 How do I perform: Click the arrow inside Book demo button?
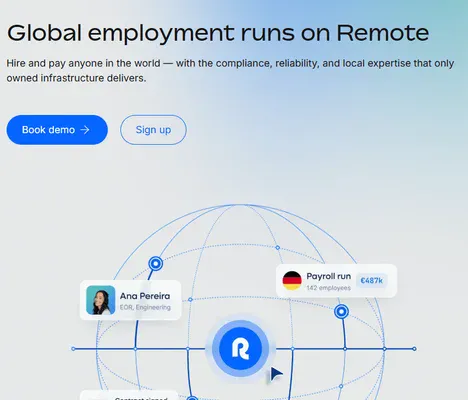pos(85,130)
